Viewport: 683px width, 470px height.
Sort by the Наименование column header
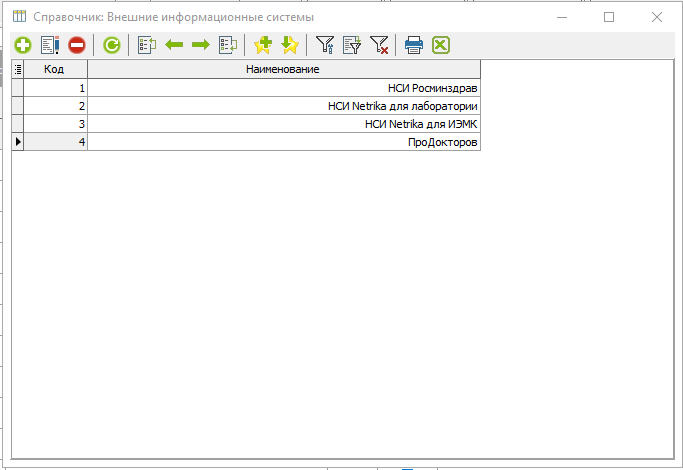(284, 69)
